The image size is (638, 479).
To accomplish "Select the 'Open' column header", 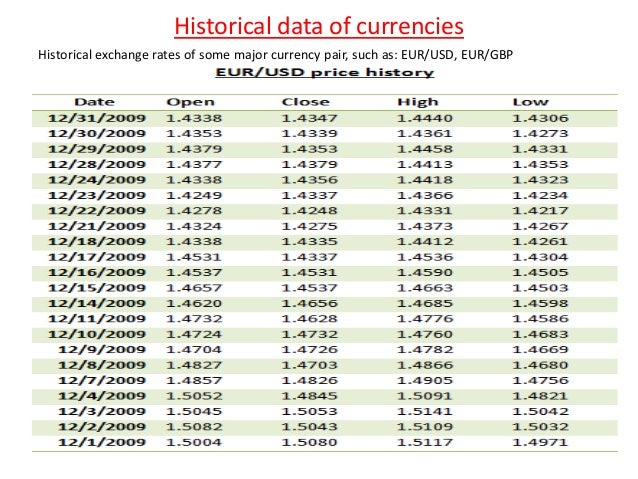I will coord(190,102).
